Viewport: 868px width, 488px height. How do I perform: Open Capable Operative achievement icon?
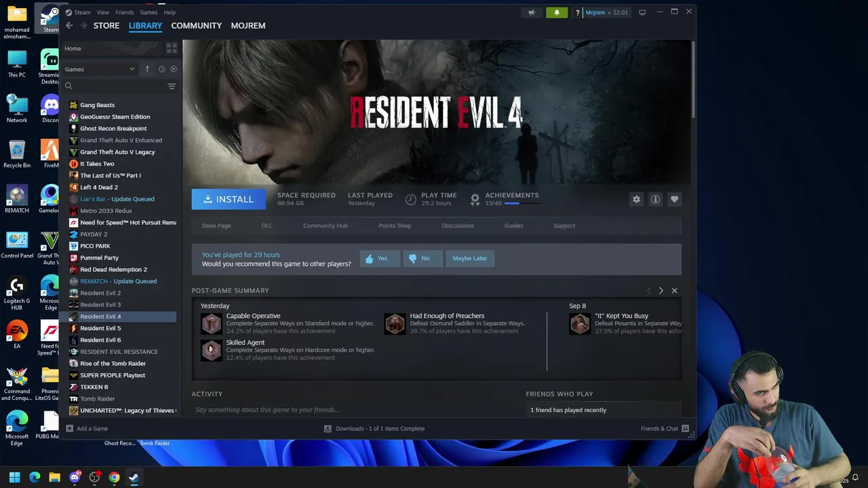211,324
